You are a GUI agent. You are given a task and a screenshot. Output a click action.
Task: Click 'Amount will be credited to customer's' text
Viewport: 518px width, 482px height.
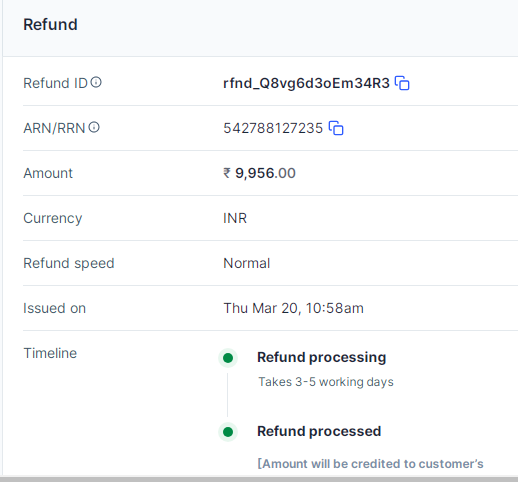coord(371,464)
